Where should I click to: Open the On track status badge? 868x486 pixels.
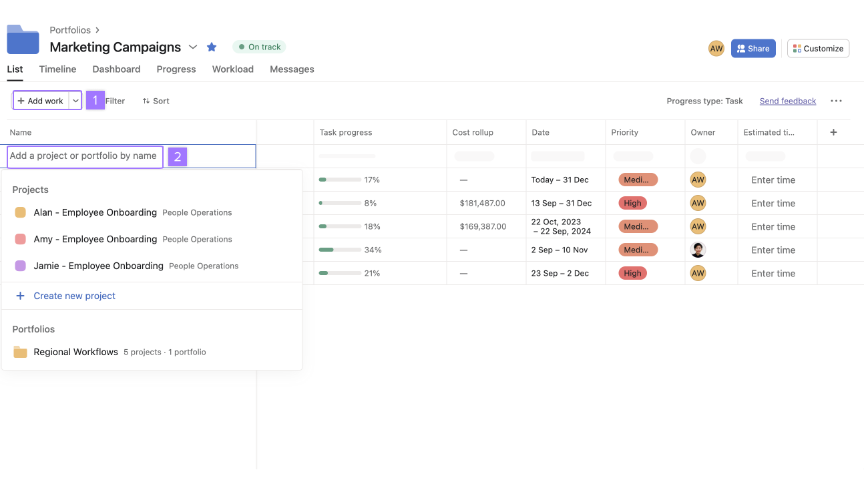coord(259,47)
